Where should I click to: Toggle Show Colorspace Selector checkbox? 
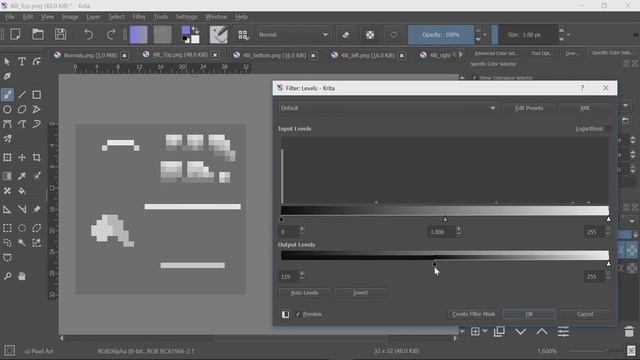474,78
